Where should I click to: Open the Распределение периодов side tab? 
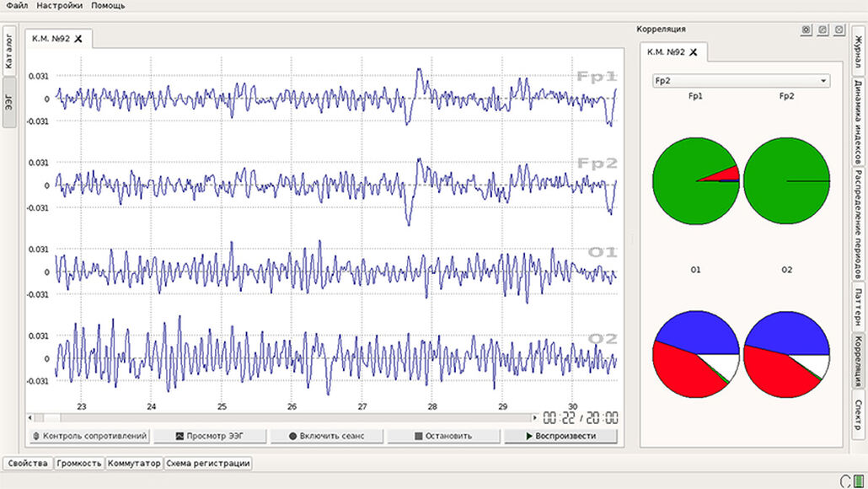(x=859, y=223)
